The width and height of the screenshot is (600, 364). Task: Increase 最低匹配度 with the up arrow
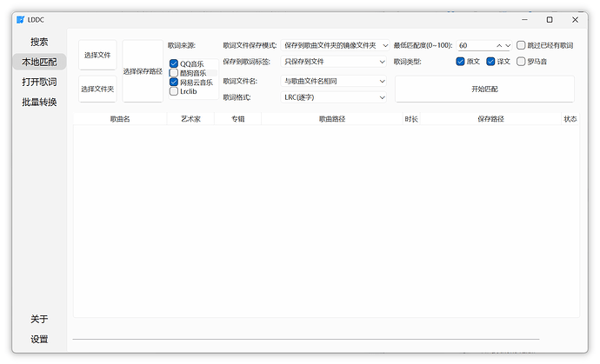click(x=499, y=45)
